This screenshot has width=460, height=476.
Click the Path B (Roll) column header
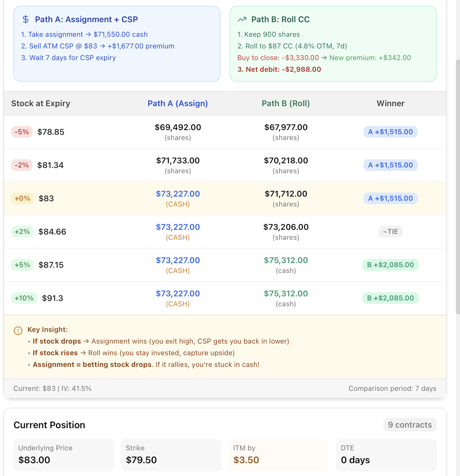coord(286,103)
